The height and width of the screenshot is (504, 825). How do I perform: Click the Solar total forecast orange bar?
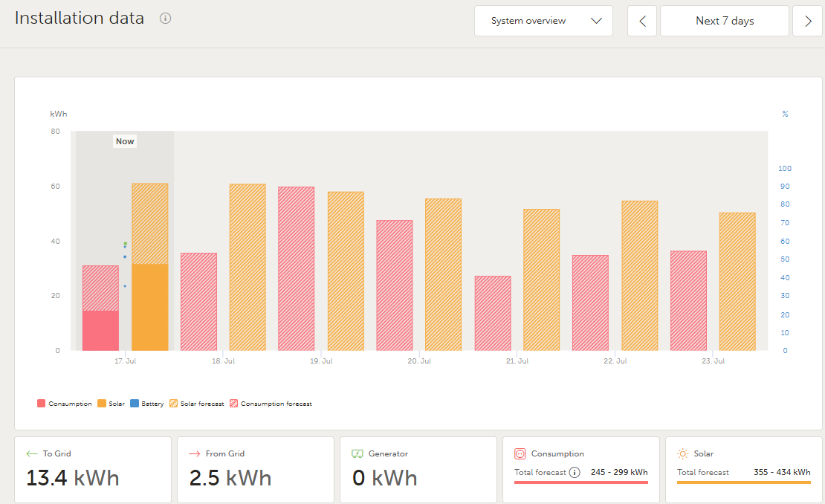click(x=743, y=482)
